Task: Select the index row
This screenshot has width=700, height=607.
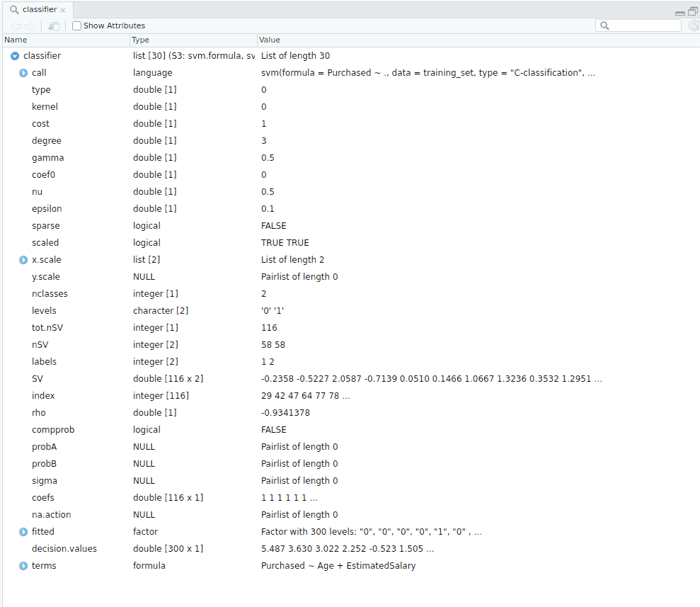Action: (x=351, y=395)
